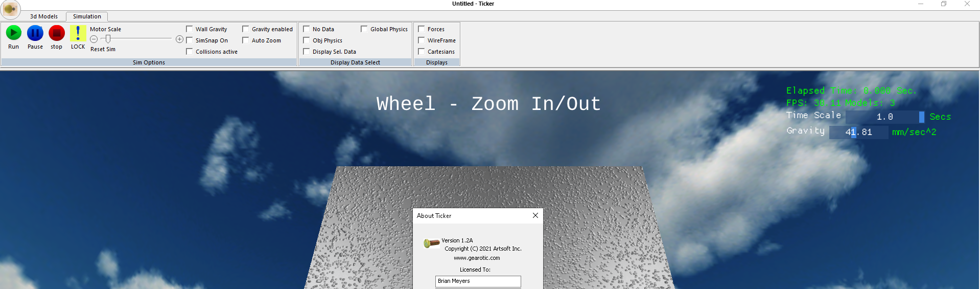Open the Ticker application logo menu
Image resolution: width=980 pixels, height=289 pixels.
10,9
